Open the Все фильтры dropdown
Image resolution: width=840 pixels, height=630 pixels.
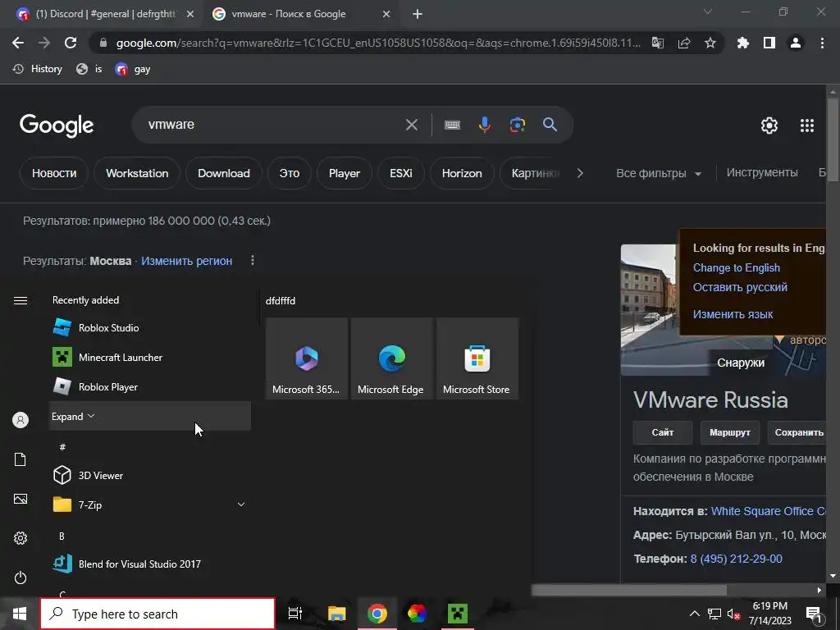[659, 173]
